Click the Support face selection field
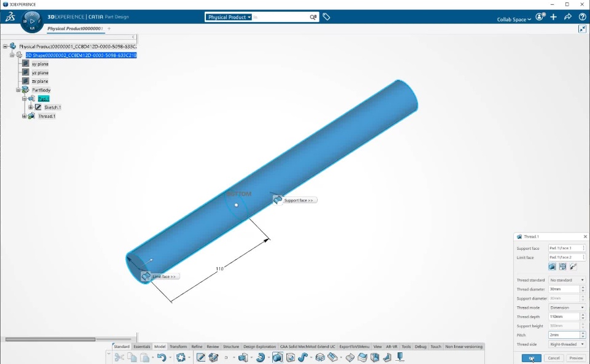590x364 pixels. pos(567,248)
